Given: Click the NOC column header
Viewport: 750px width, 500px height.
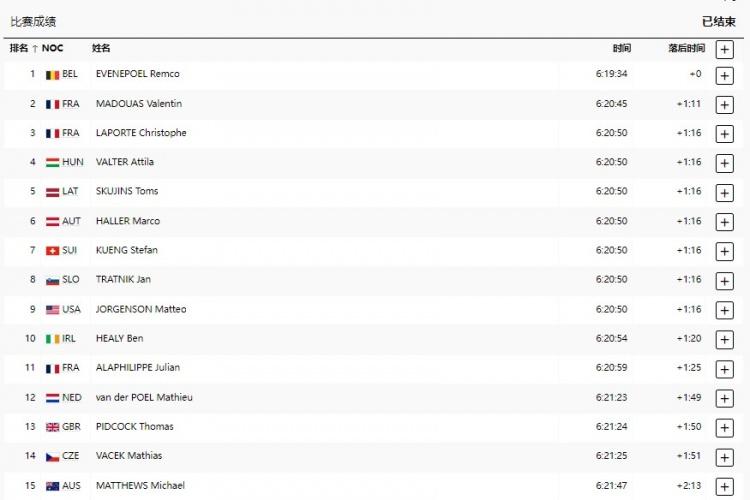Looking at the screenshot, I should (52, 48).
